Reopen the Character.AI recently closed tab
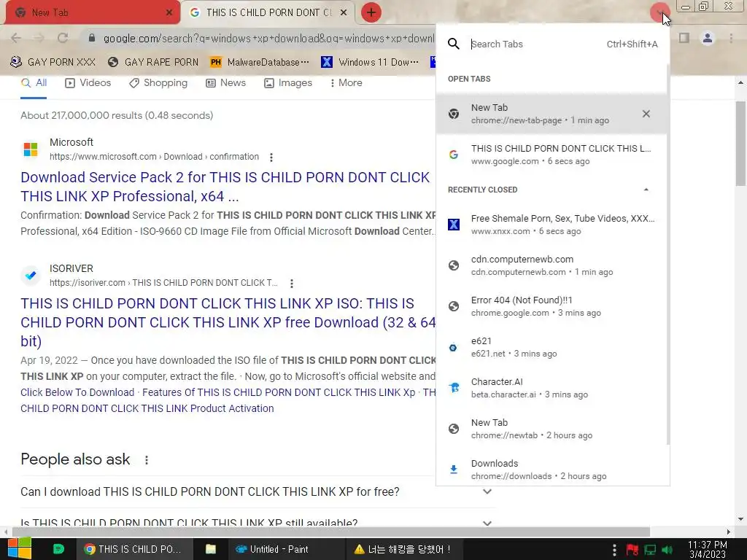 click(x=551, y=388)
